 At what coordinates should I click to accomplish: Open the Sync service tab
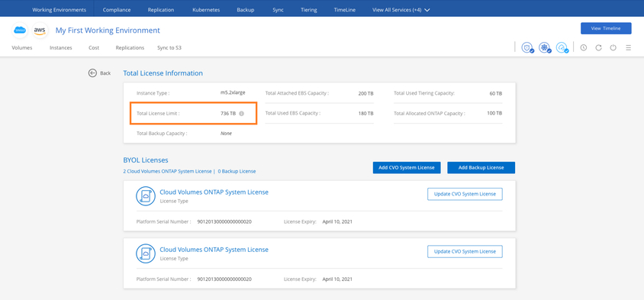(x=278, y=10)
